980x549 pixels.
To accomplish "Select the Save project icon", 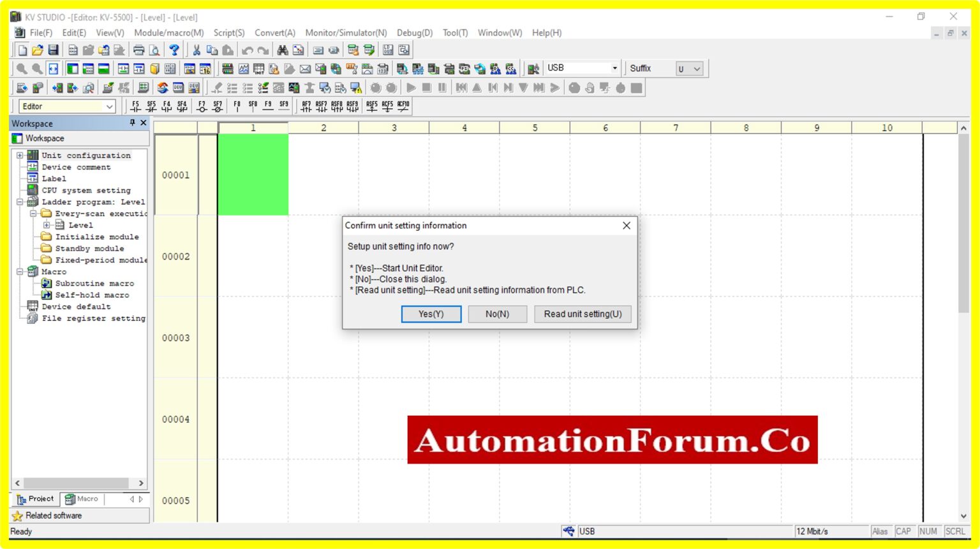I will point(54,49).
